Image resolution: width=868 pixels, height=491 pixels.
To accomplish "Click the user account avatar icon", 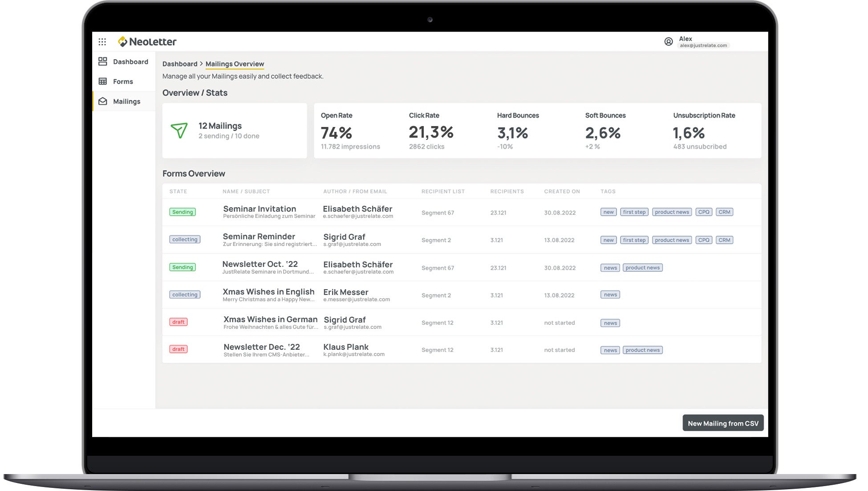I will coord(668,42).
